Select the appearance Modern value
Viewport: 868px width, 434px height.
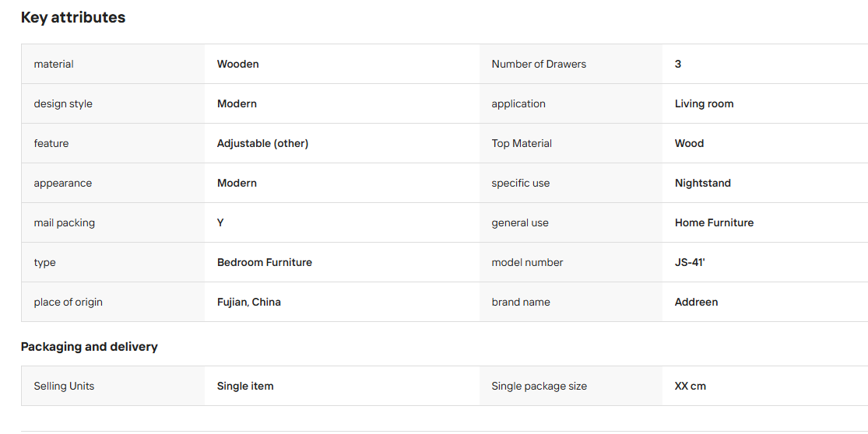click(x=237, y=183)
